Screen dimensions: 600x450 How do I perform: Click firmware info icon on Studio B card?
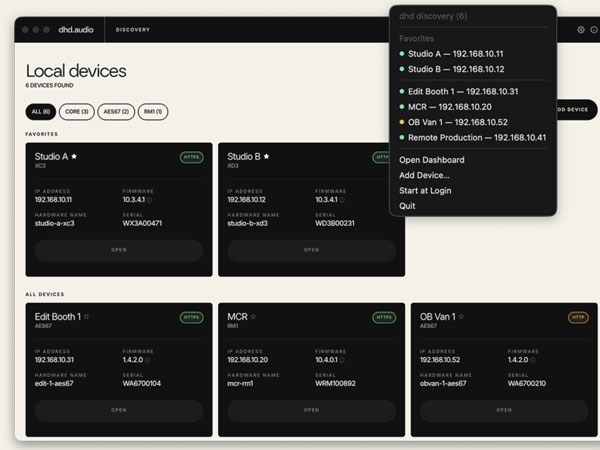[342, 200]
